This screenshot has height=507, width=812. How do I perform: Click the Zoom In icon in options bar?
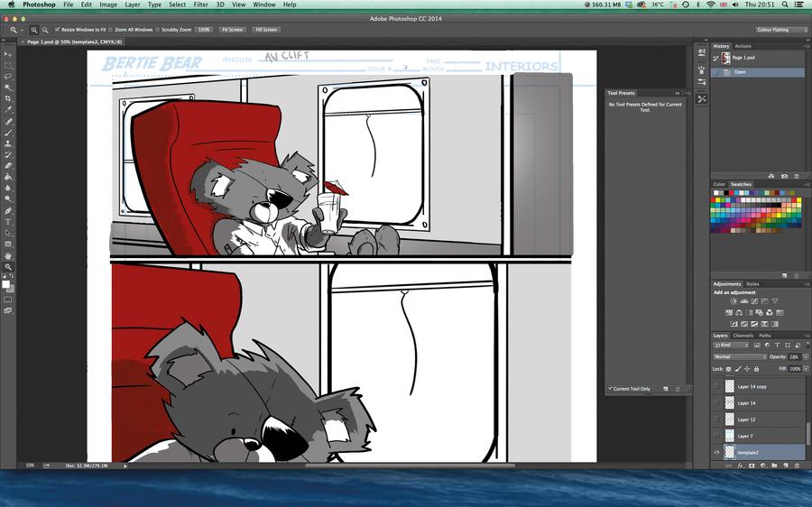34,30
